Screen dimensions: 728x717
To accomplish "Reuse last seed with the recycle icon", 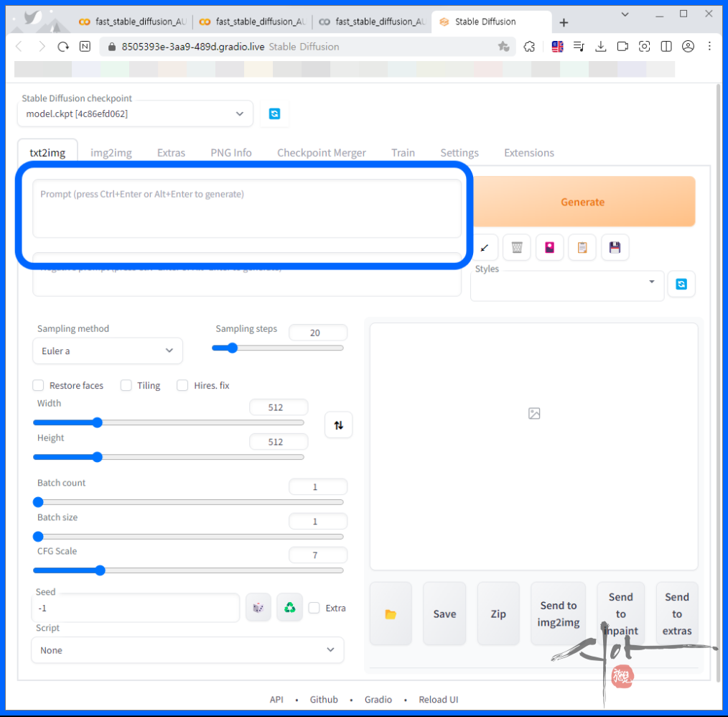I will click(290, 607).
